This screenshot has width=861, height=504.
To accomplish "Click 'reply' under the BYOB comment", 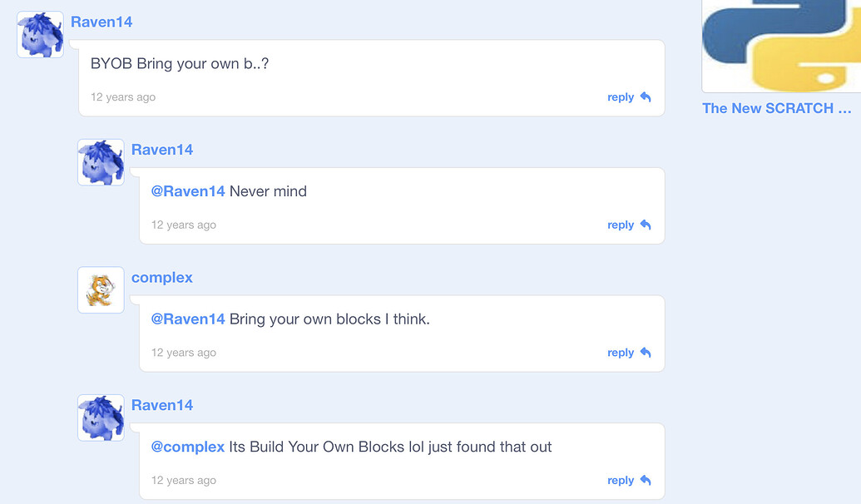I will [x=620, y=96].
